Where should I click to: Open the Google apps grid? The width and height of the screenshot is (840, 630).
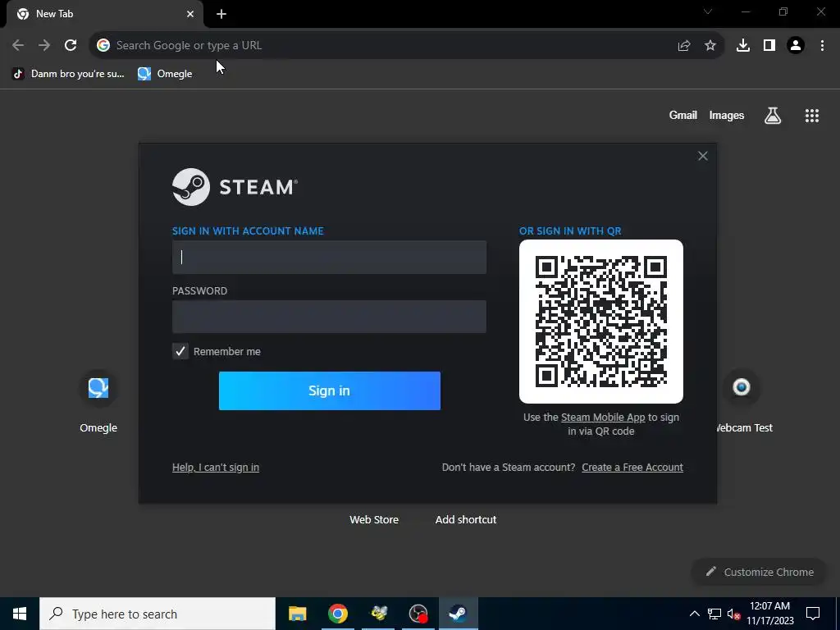pyautogui.click(x=812, y=115)
